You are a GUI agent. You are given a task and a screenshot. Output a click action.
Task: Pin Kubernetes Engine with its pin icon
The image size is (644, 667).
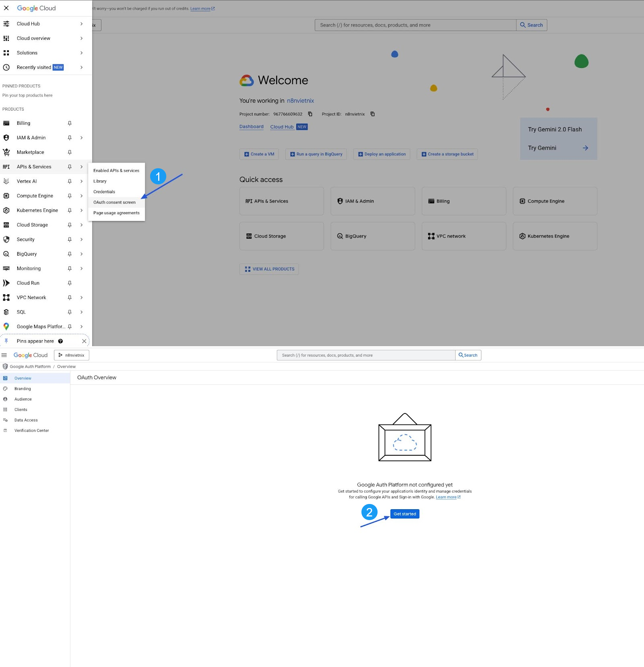[70, 210]
